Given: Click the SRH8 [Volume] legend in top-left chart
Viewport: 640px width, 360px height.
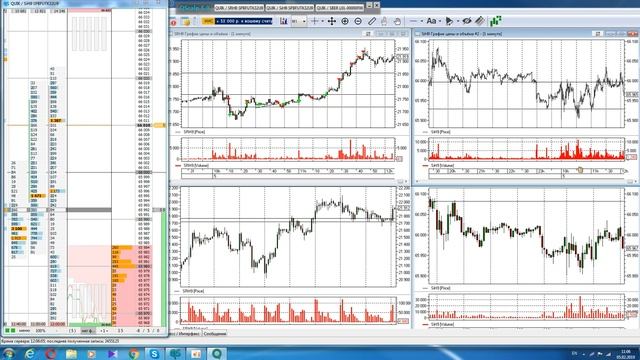Looking at the screenshot, I should coord(196,166).
